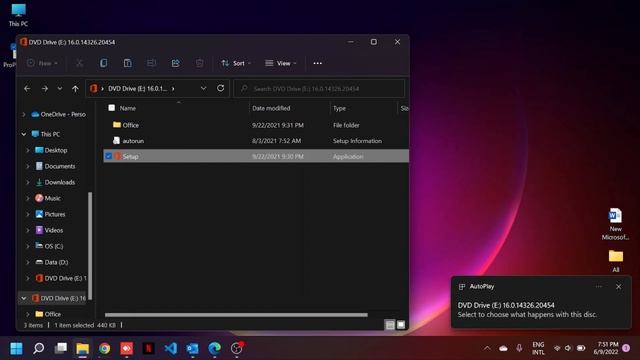
Task: Open Outlook from taskbar
Action: [193, 348]
